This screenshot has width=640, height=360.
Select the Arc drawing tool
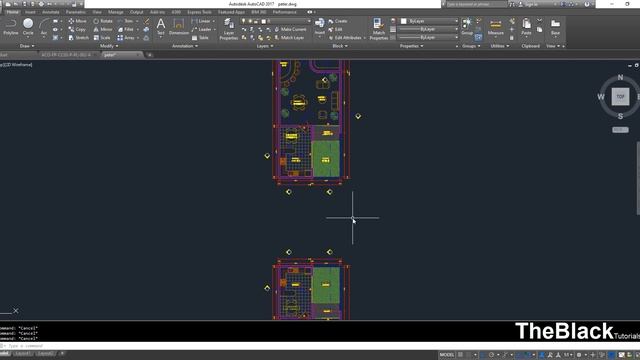[44, 27]
